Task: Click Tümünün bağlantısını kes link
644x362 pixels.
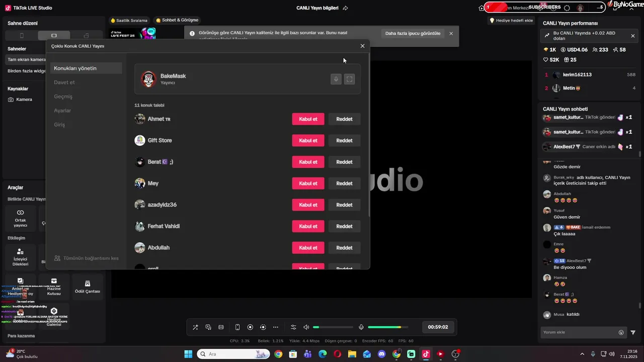Action: point(87,258)
